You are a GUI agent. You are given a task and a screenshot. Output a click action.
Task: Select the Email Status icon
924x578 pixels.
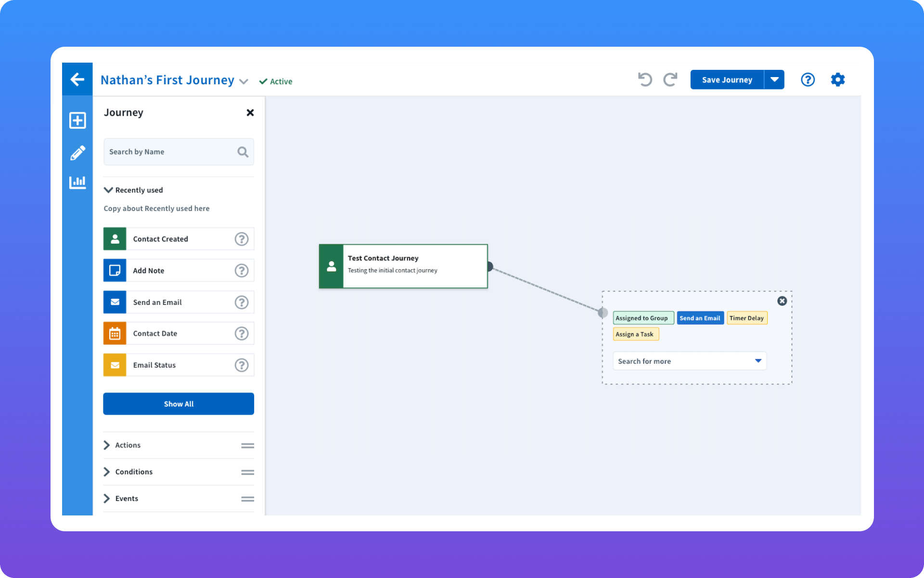(115, 365)
